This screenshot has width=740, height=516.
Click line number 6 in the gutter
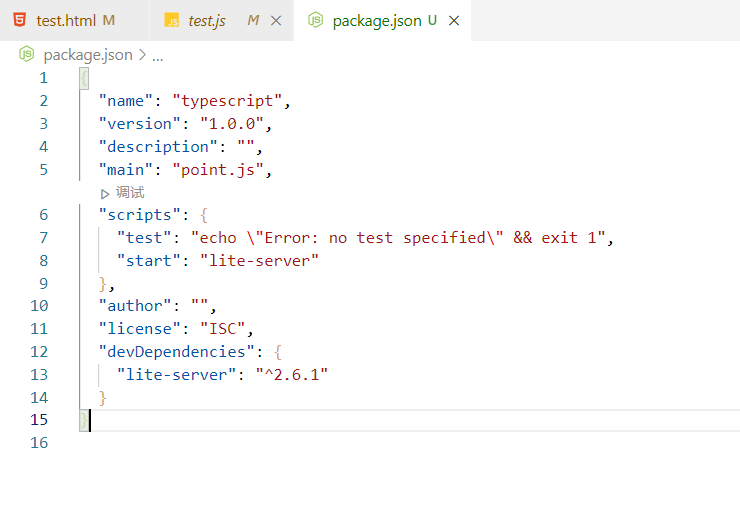pos(43,215)
